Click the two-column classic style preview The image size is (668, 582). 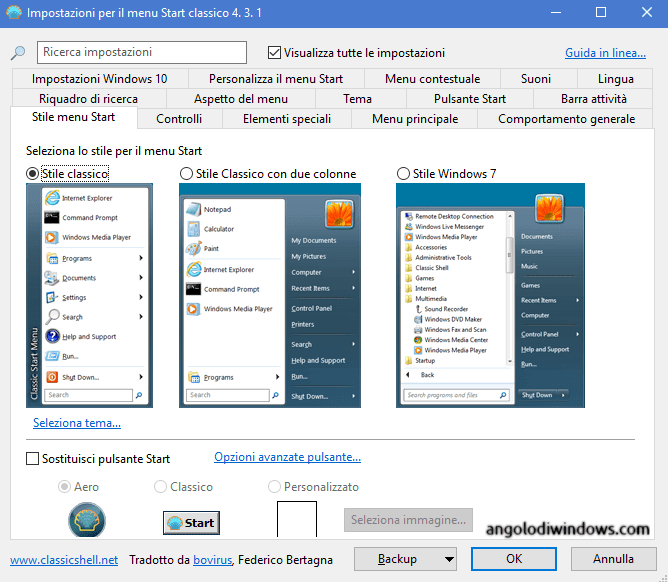point(270,295)
